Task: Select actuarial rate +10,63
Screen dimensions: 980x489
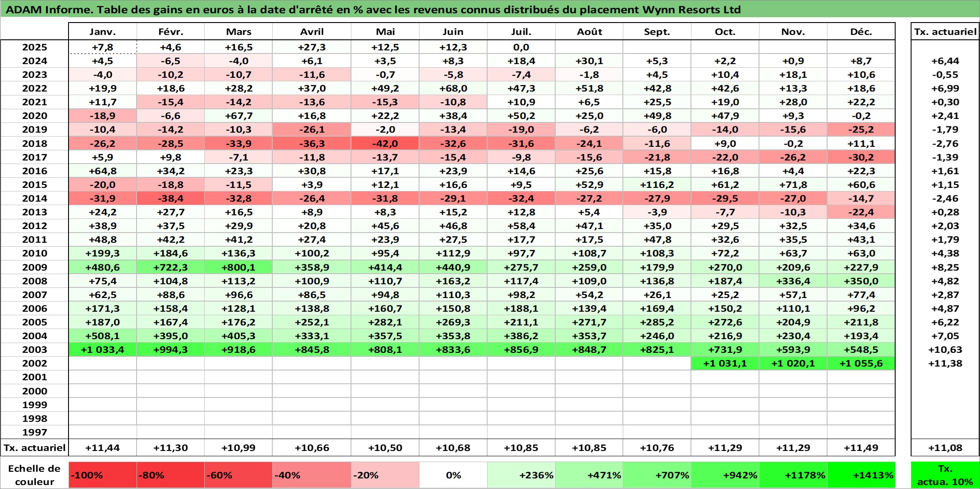Action: coord(945,349)
